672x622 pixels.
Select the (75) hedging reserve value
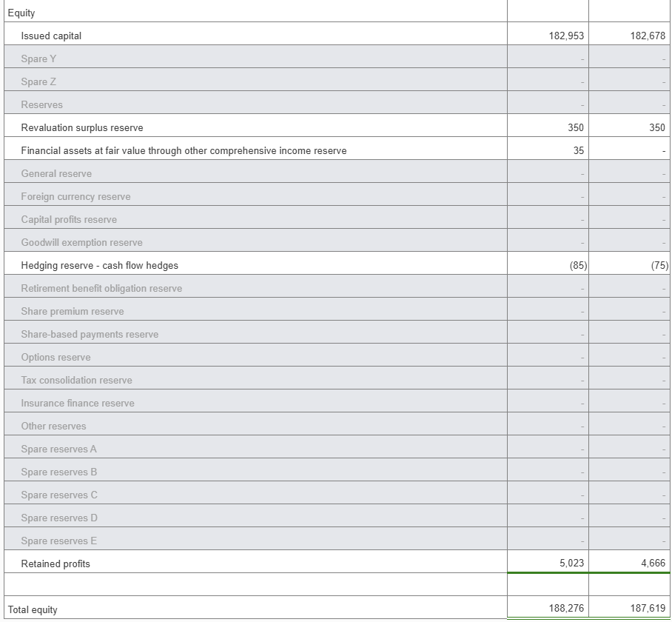659,265
